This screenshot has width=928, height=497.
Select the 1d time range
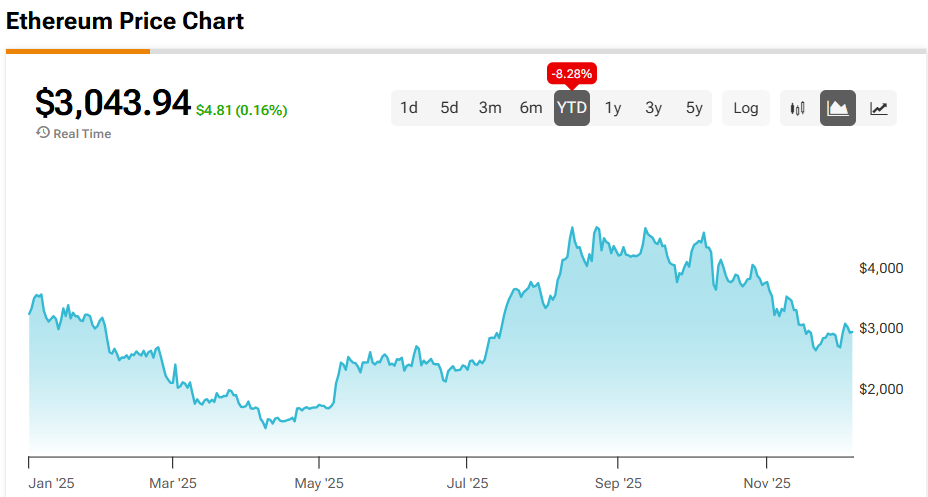(x=409, y=108)
